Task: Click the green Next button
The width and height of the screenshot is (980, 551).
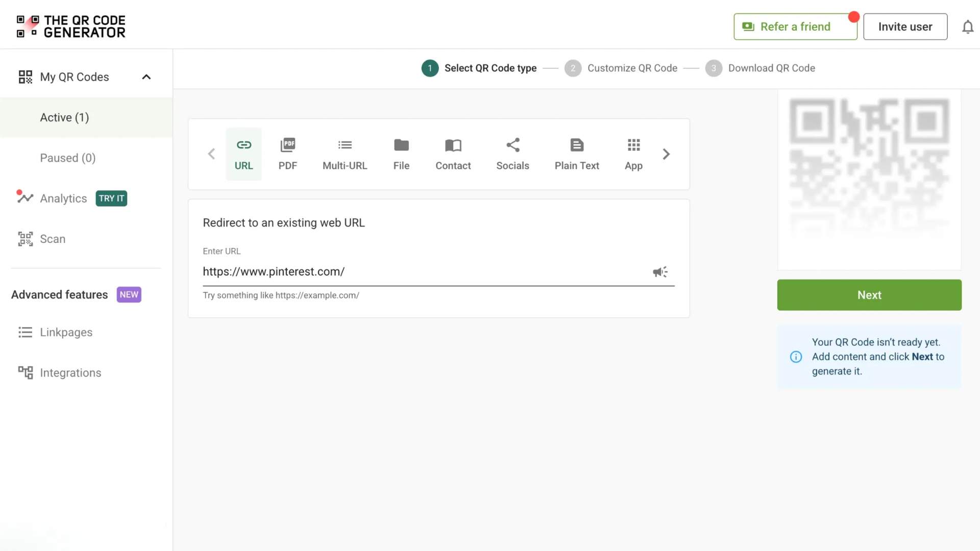Action: coord(869,295)
